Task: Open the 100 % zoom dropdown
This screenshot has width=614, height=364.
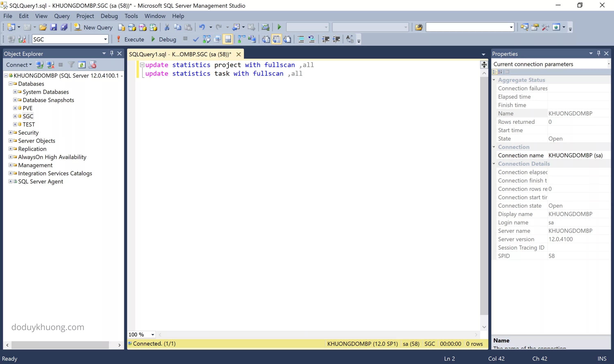Action: (x=152, y=335)
